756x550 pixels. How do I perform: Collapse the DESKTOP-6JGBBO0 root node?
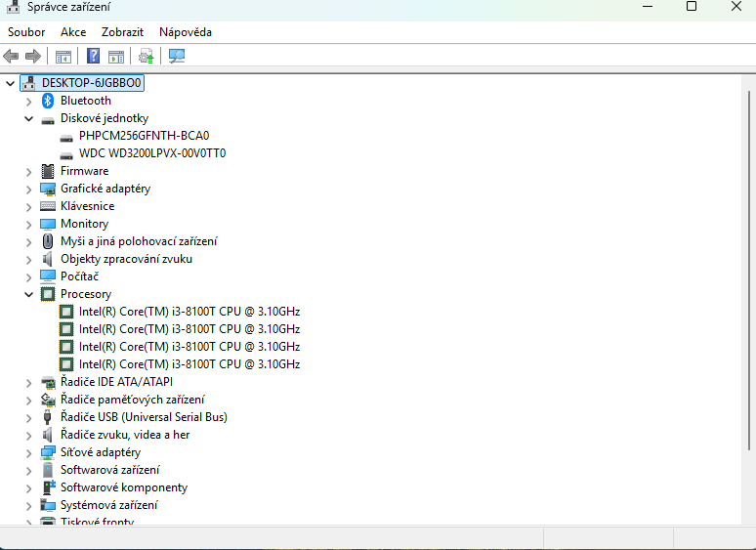click(10, 83)
